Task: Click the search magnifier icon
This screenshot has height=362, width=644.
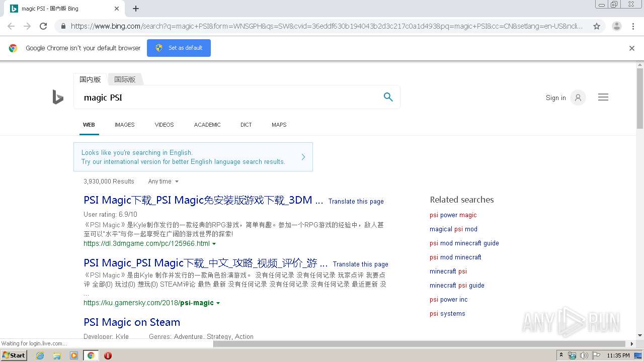Action: (388, 97)
